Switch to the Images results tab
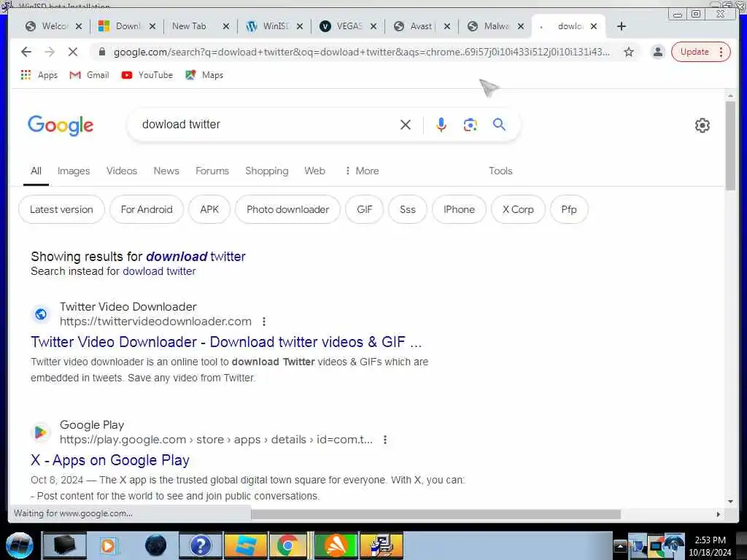The height and width of the screenshot is (560, 747). click(74, 171)
